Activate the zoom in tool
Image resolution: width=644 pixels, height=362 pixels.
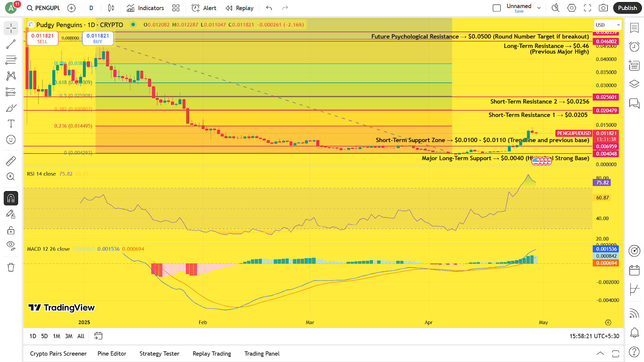pos(11,177)
